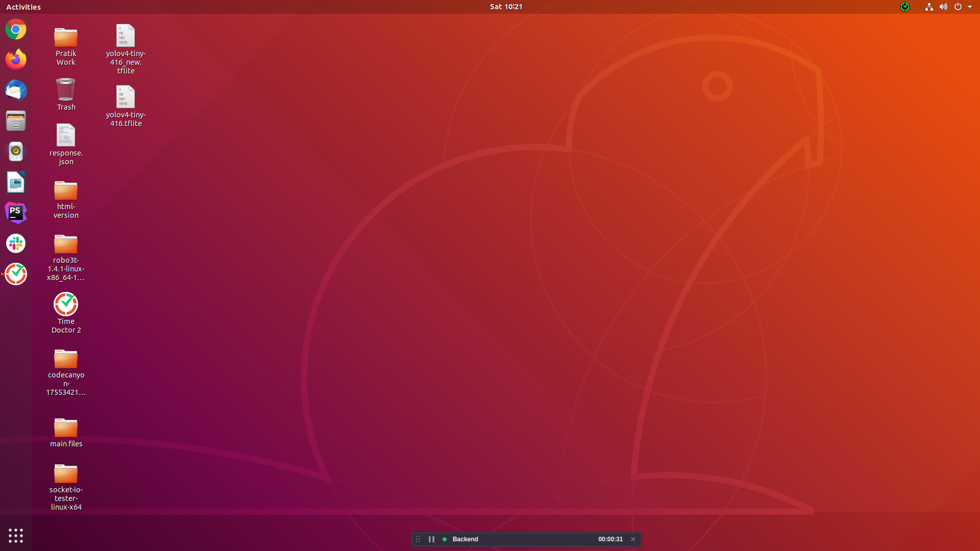Open Thunderbird mail from the dock
This screenshot has width=980, height=551.
[16, 90]
